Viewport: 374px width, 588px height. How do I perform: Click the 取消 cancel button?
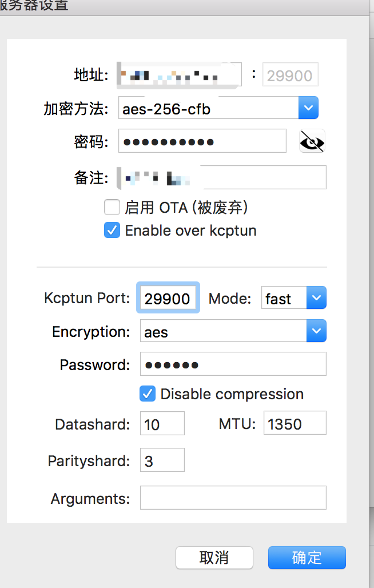(x=214, y=558)
